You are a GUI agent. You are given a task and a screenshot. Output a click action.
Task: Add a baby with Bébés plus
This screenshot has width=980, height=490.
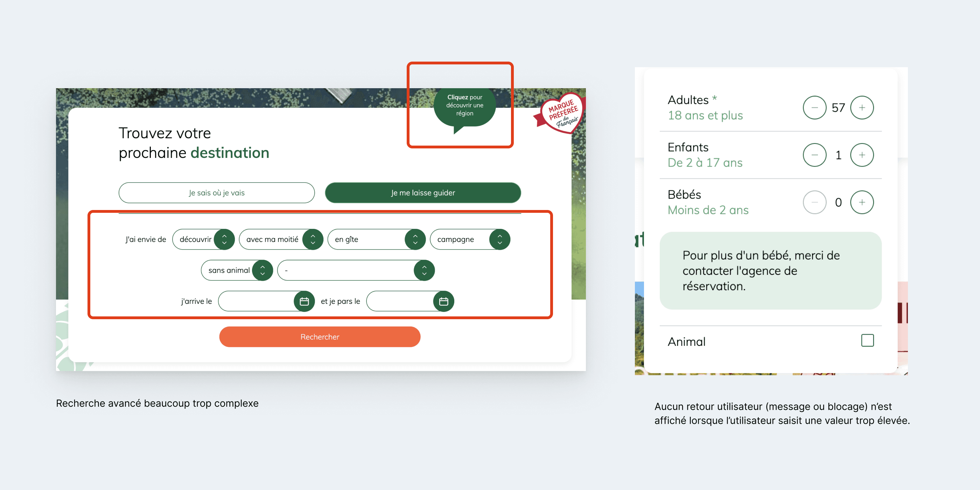pyautogui.click(x=862, y=202)
